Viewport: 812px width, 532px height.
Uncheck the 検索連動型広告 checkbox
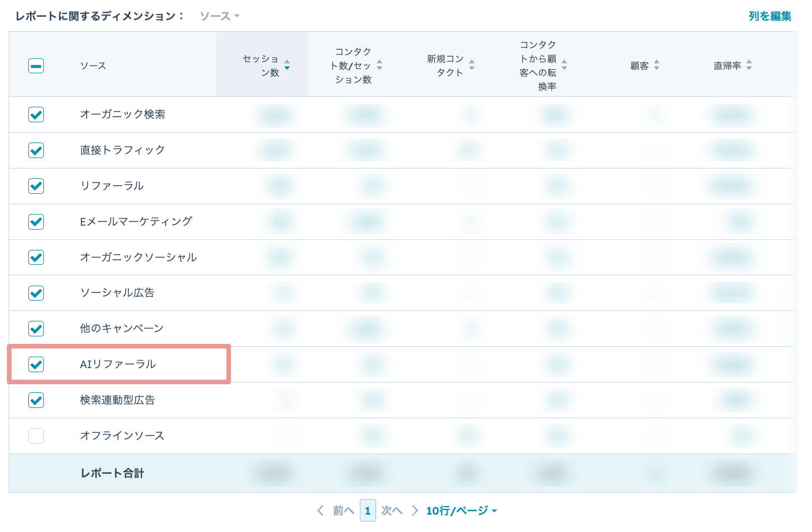36,400
